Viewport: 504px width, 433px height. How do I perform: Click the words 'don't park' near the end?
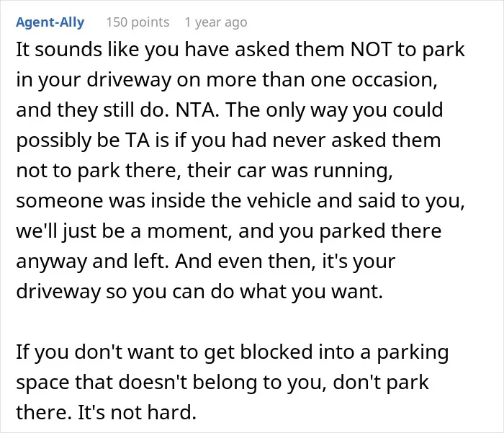(x=381, y=382)
